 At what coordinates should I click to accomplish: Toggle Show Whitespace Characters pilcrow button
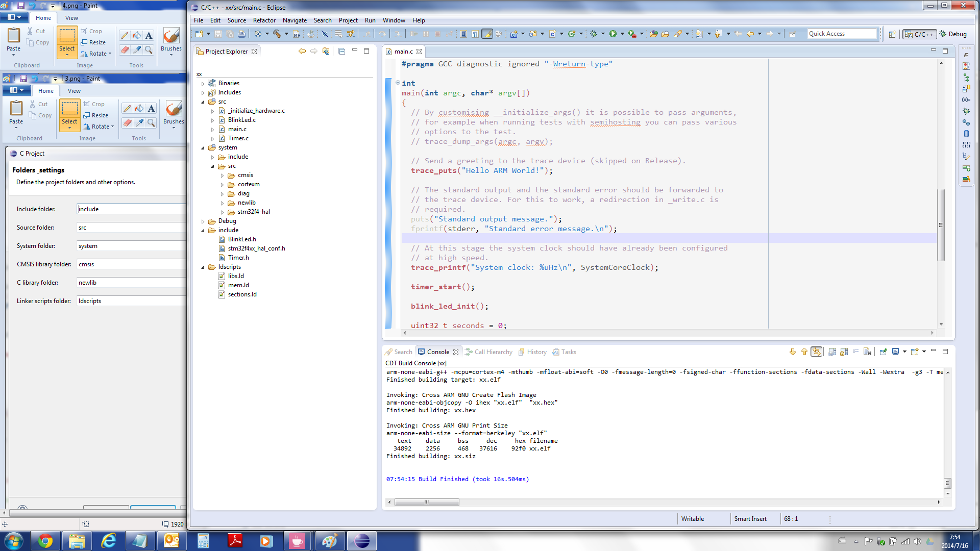475,34
